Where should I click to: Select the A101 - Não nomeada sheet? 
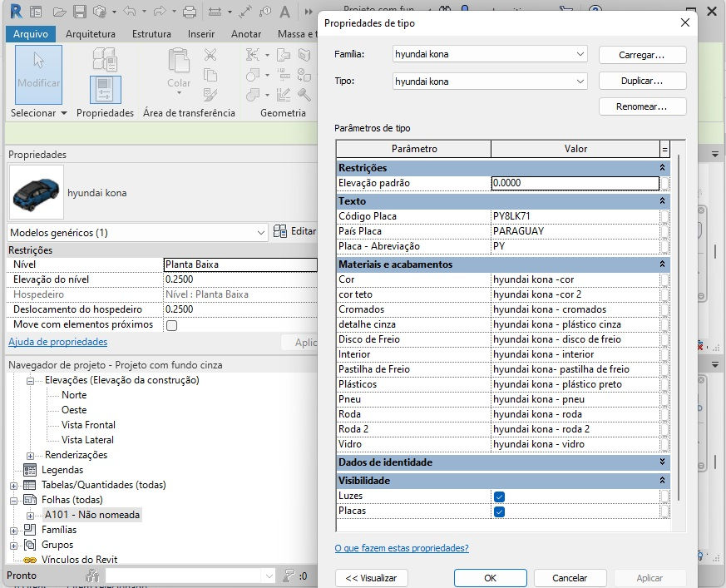pyautogui.click(x=92, y=515)
